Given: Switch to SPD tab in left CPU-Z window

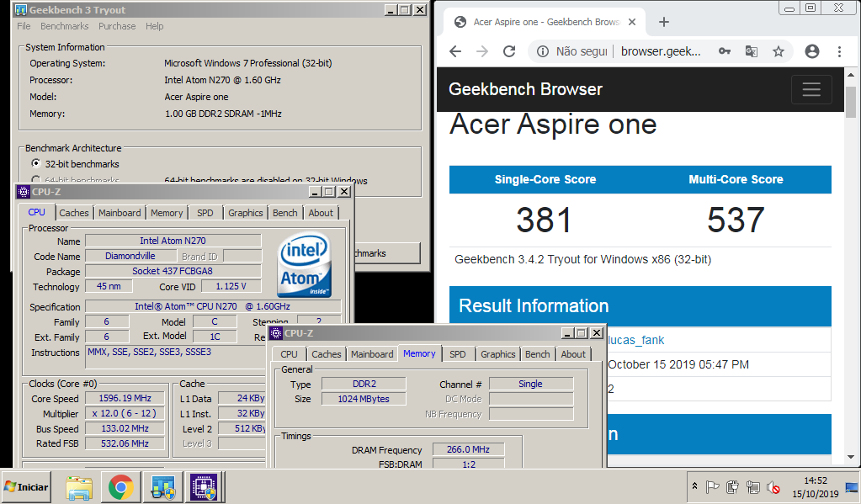Looking at the screenshot, I should pos(205,213).
